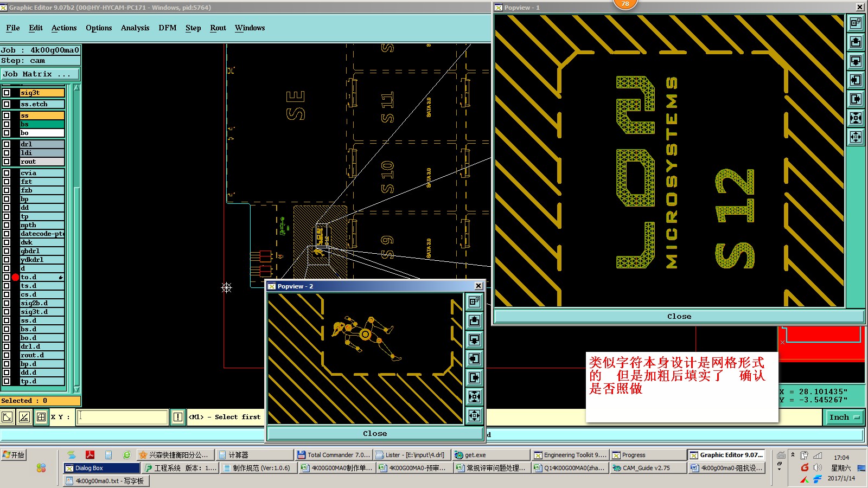Click the X Y coordinate input field
Image resolution: width=868 pixels, height=488 pixels.
coord(122,417)
